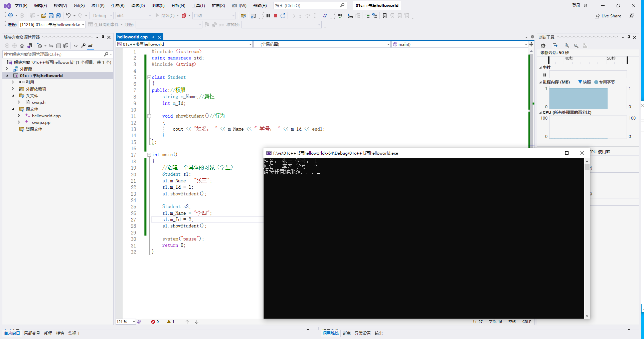
Task: Collapse all items in Solution Explorer
Action: 58,46
